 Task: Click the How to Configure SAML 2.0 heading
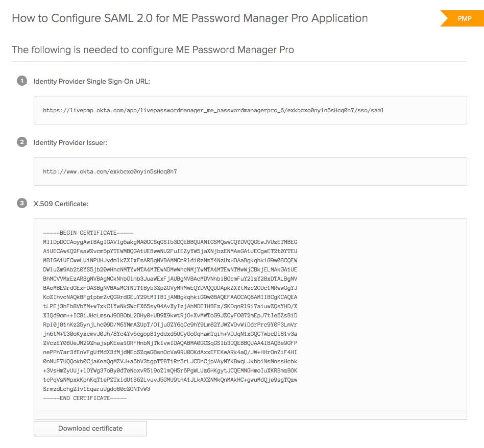[189, 18]
